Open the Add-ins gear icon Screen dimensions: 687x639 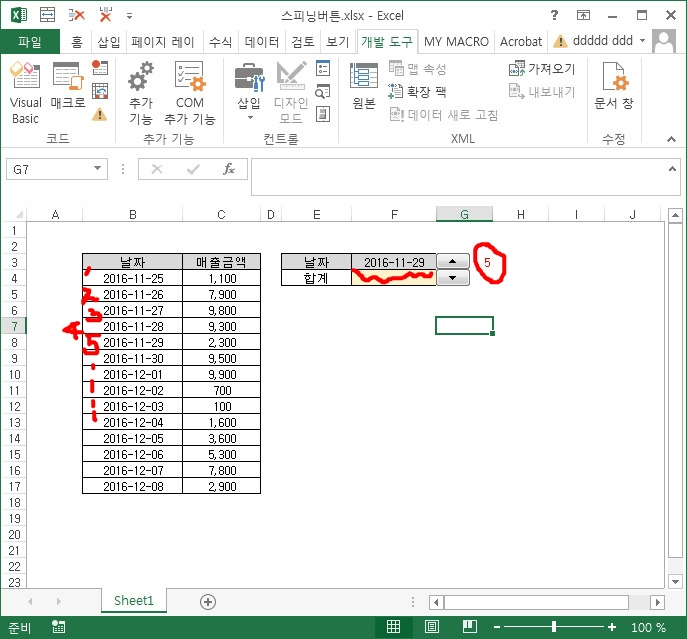[x=141, y=92]
